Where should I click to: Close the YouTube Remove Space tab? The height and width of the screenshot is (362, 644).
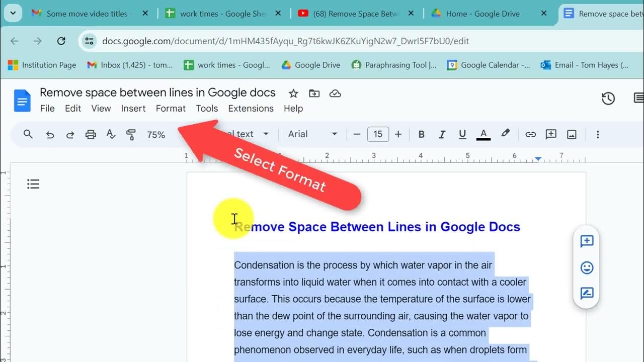tap(411, 14)
